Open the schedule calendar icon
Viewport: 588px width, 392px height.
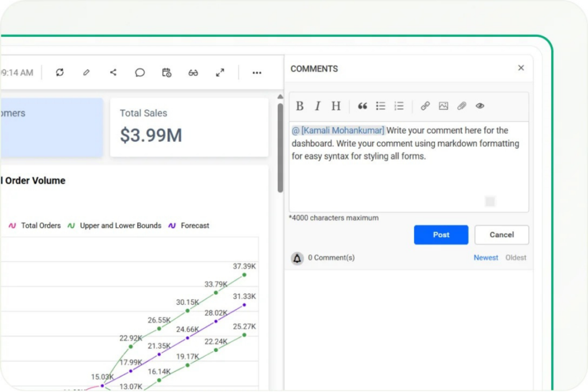click(167, 73)
